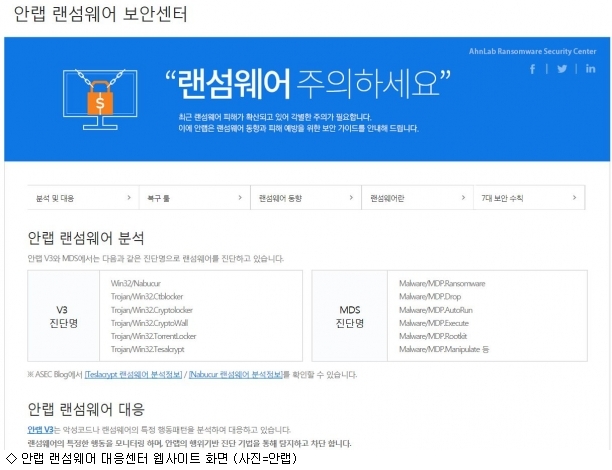This screenshot has width=612, height=470.
Task: Click the 안랩 랜섬웨어 대응 heading
Action: pos(86,409)
